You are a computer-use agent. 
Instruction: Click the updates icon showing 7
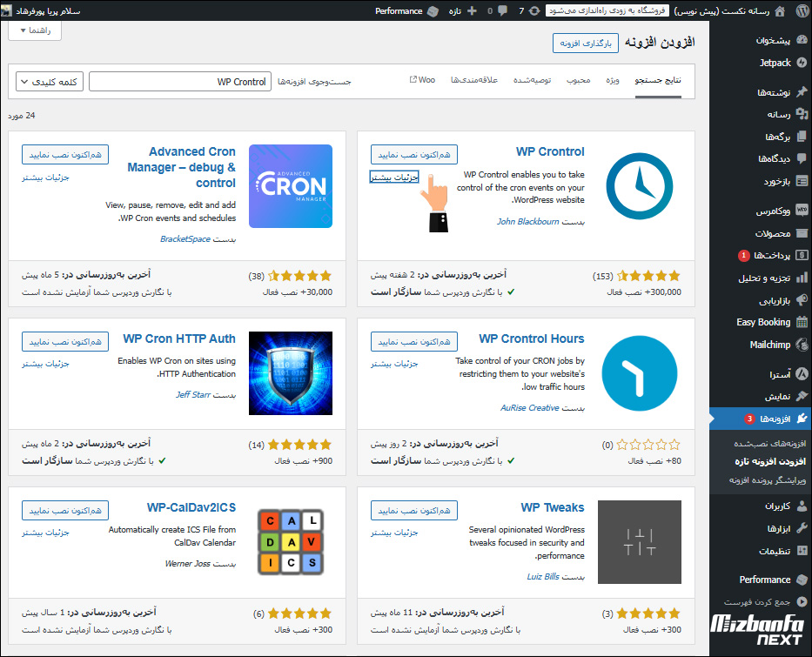tap(534, 10)
